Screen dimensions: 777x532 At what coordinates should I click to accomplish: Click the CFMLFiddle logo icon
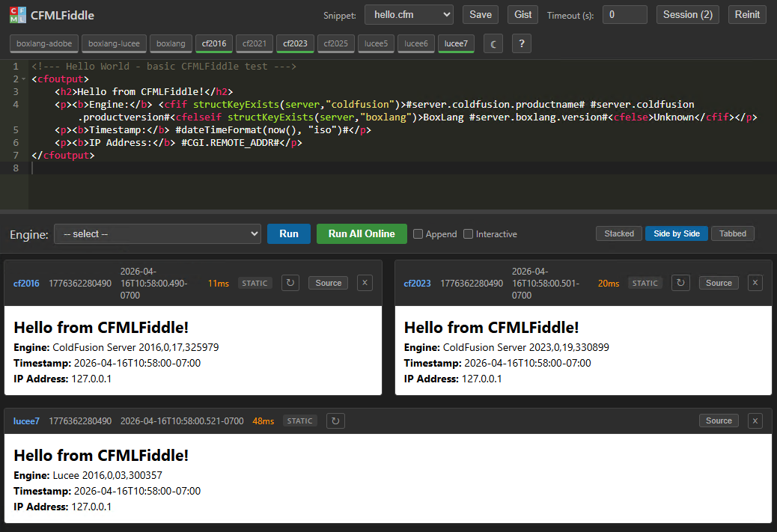tap(18, 15)
